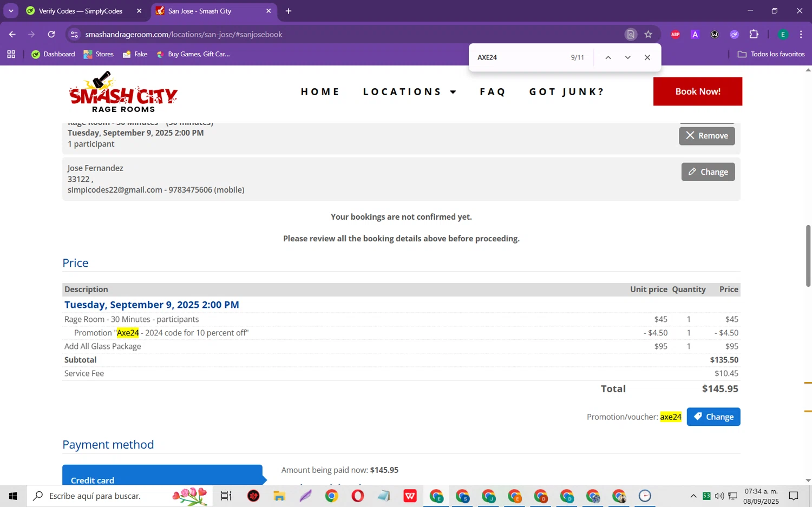Select the highlighted Axe24 promotion text
The width and height of the screenshot is (812, 507).
click(x=128, y=333)
